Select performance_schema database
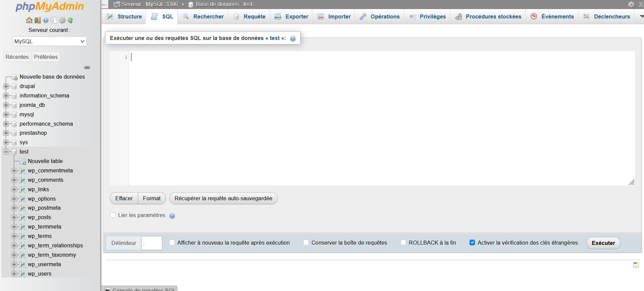Viewport: 644px width, 291px height. [46, 124]
